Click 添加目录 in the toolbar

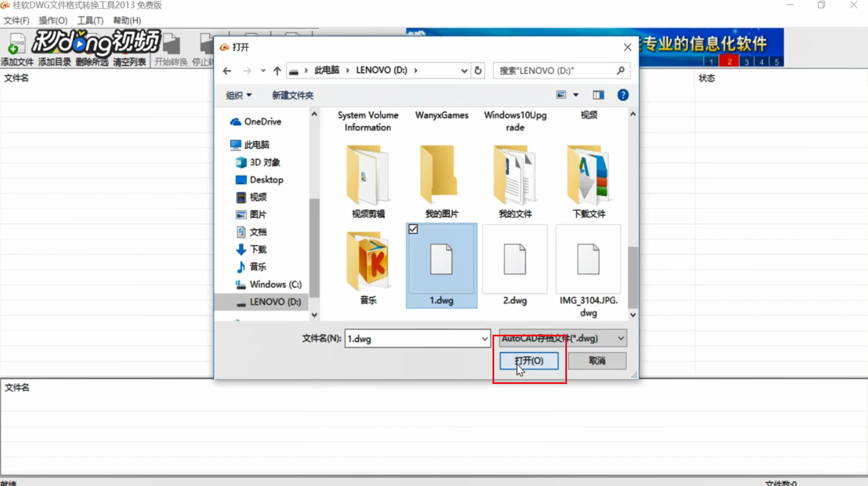click(54, 62)
